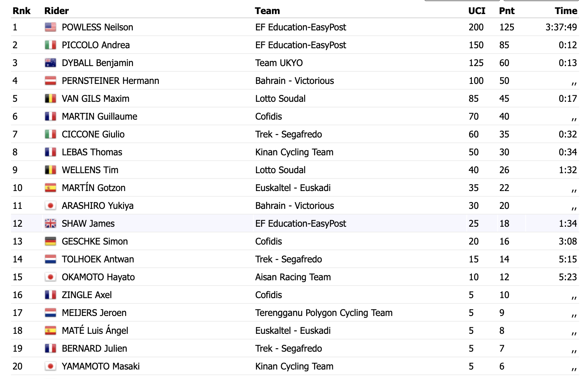Click the Rider column header

tap(57, 11)
